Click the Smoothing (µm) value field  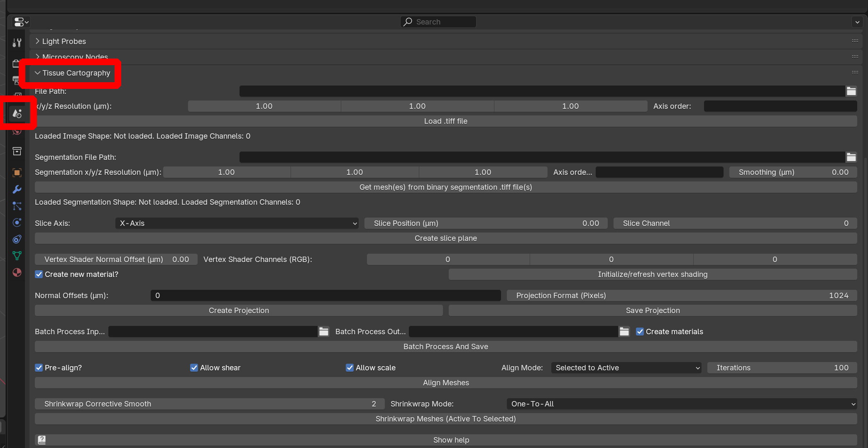tap(793, 172)
